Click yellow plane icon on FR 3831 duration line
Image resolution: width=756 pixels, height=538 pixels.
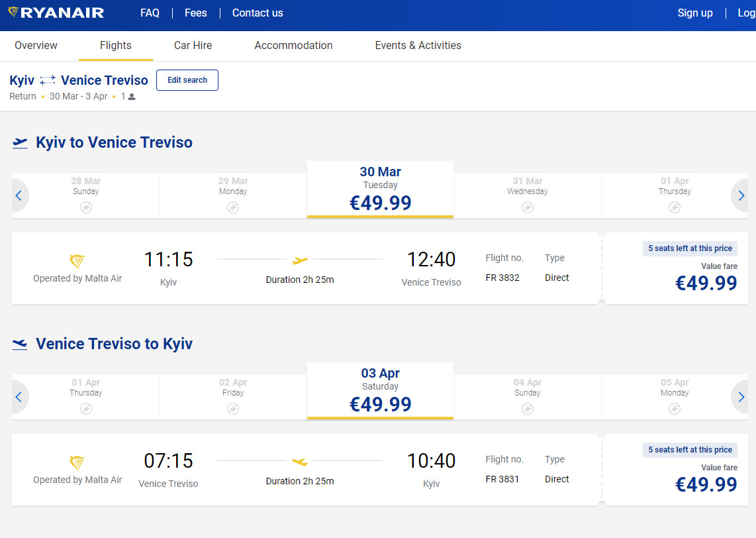click(x=300, y=462)
